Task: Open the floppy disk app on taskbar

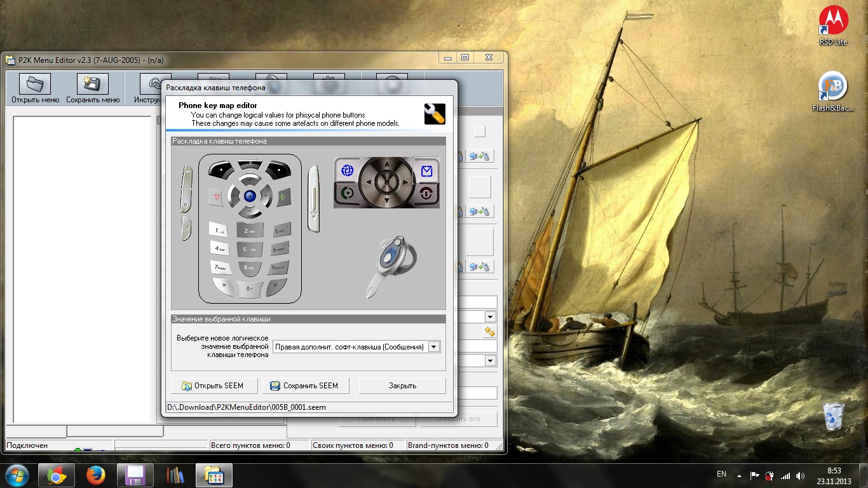Action: point(135,475)
